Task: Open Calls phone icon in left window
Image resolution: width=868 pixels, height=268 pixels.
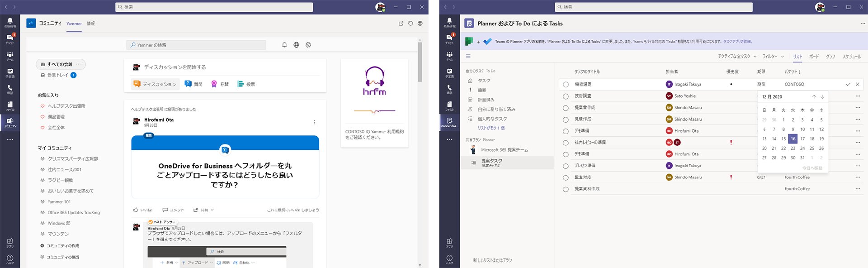Action: pyautogui.click(x=10, y=89)
